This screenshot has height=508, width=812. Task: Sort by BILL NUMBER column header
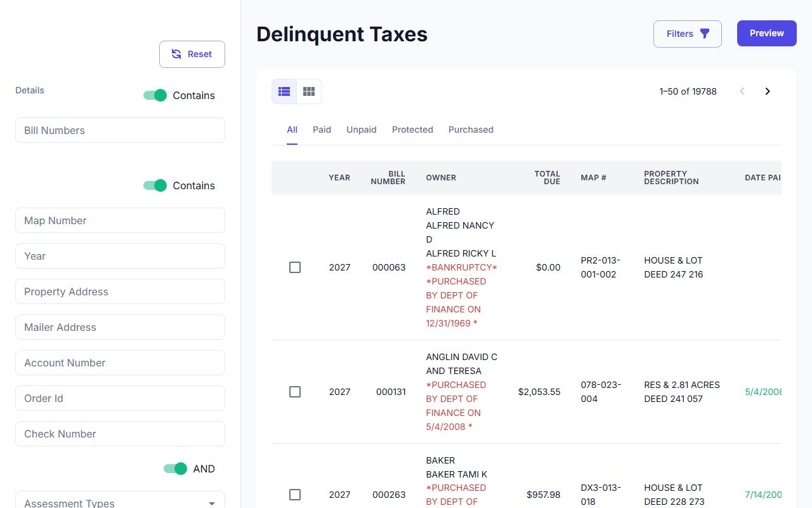click(388, 178)
